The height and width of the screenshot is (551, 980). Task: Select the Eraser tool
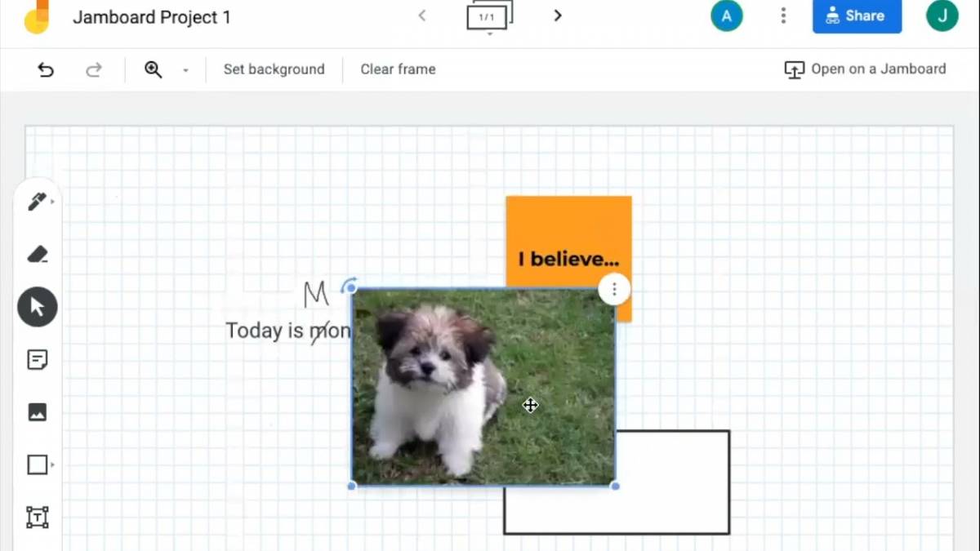pos(38,255)
